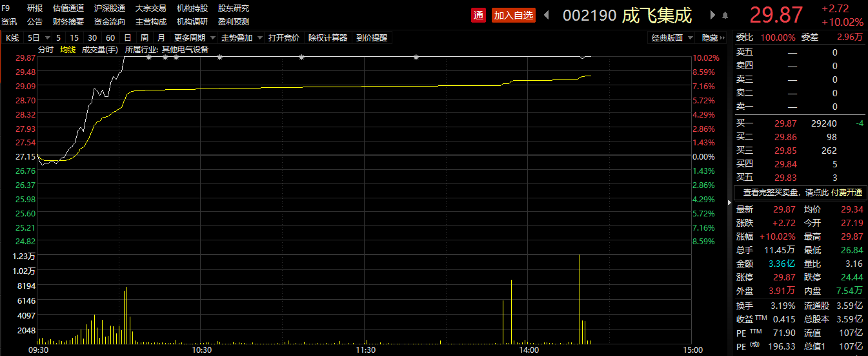Open the 机构调研 menu item

point(192,21)
